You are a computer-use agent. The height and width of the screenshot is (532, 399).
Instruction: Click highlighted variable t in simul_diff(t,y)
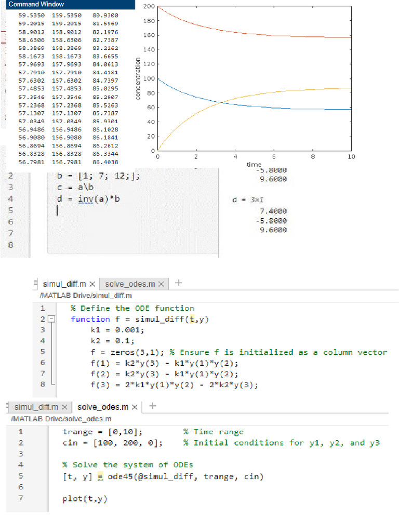[x=192, y=319]
